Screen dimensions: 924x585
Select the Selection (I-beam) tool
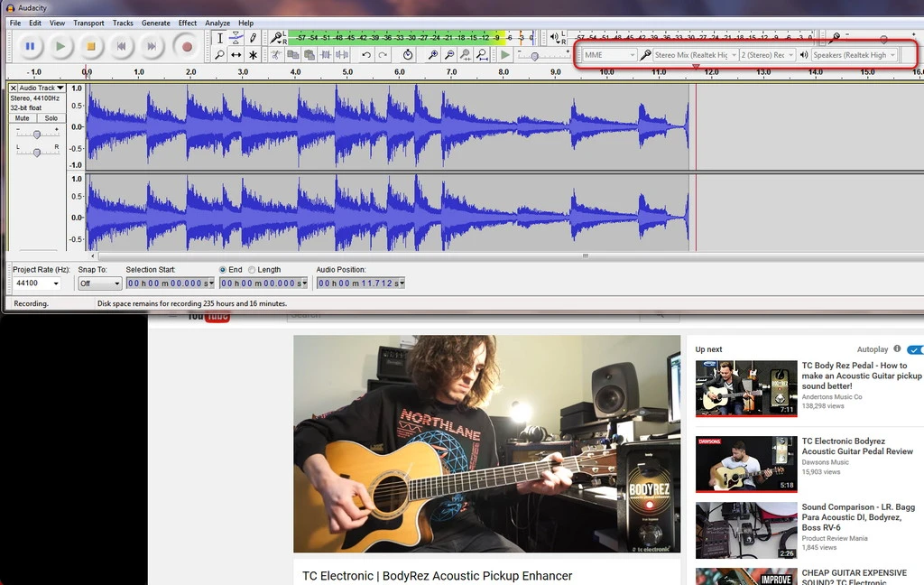220,38
